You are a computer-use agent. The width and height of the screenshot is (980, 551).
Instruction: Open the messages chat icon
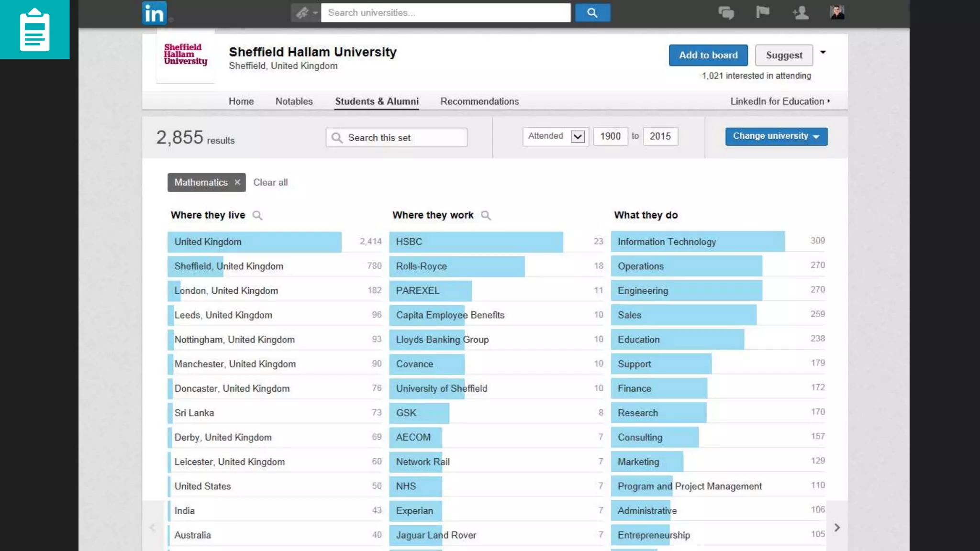pyautogui.click(x=726, y=13)
